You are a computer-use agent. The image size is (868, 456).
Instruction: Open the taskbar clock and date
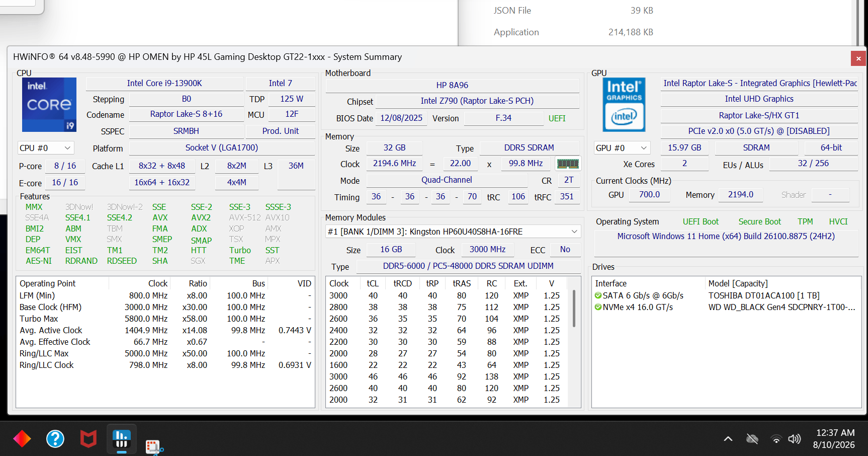834,439
